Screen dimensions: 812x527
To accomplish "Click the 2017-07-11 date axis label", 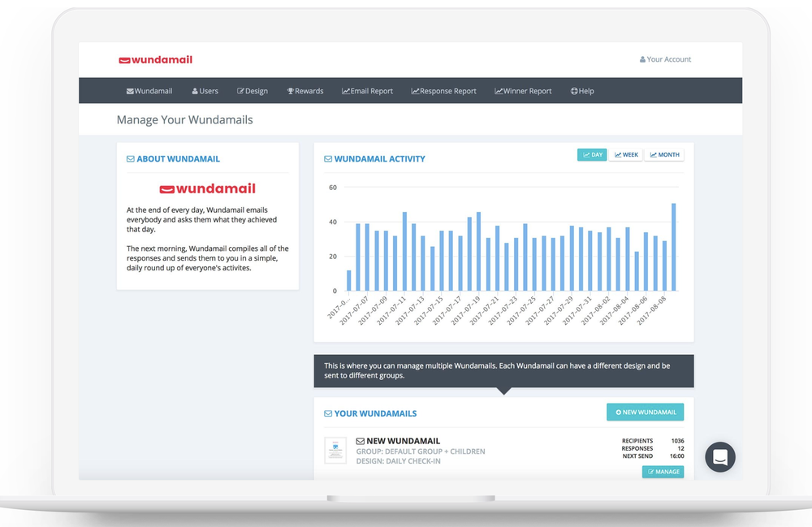I will (x=392, y=309).
